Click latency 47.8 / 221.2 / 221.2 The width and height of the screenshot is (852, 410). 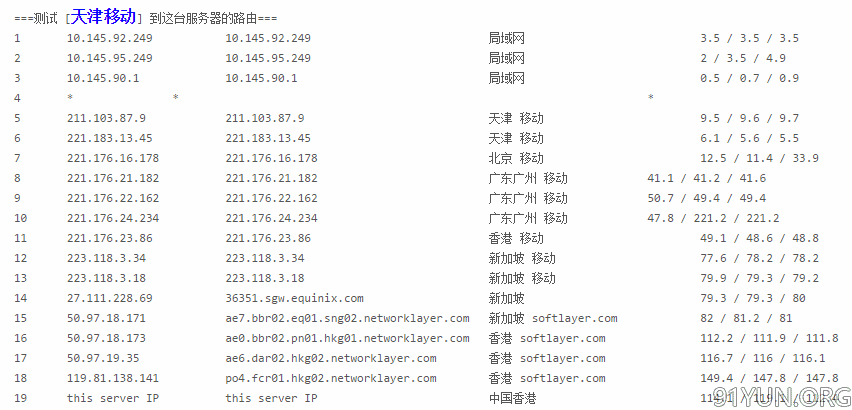point(713,218)
